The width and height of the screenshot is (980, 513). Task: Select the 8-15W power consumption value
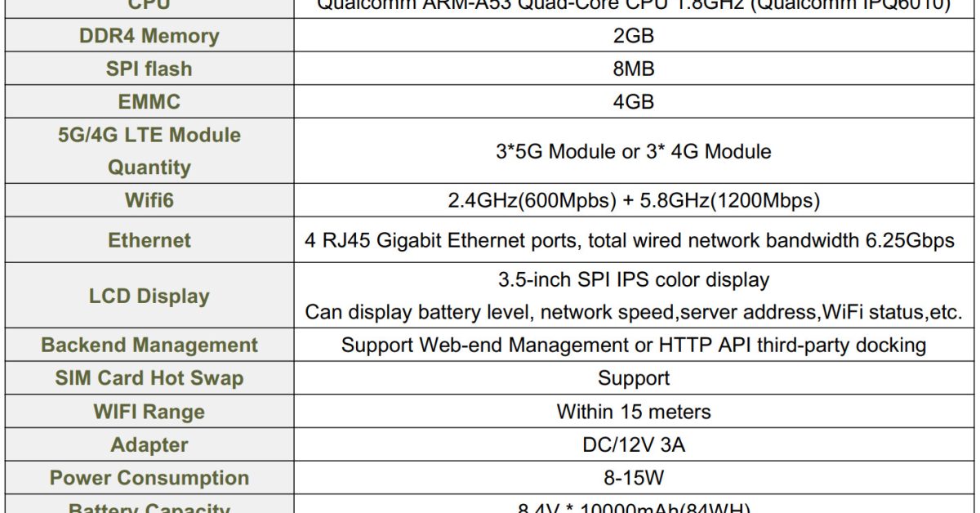pos(633,478)
